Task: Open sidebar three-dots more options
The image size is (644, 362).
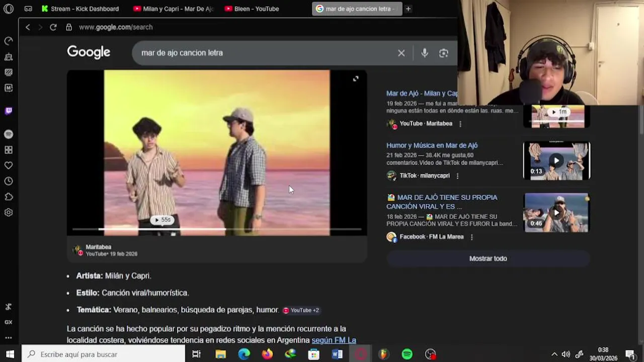Action: click(x=9, y=338)
